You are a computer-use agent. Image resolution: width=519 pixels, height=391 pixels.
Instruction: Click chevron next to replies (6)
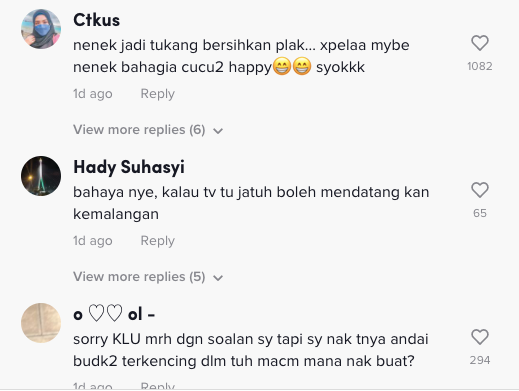tap(218, 131)
